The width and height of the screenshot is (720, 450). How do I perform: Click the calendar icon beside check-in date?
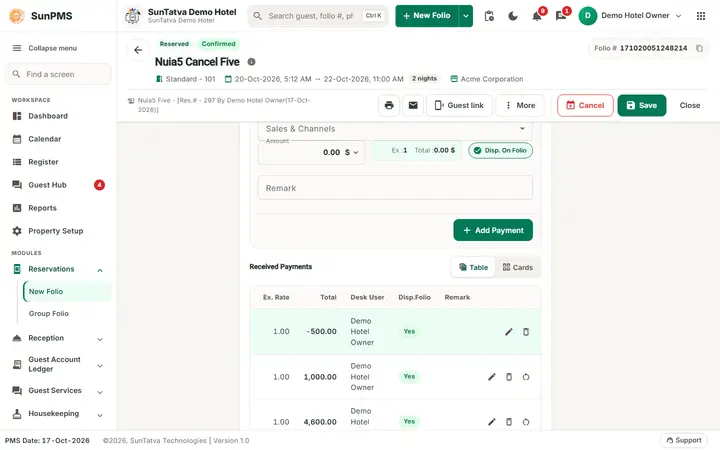coord(228,79)
